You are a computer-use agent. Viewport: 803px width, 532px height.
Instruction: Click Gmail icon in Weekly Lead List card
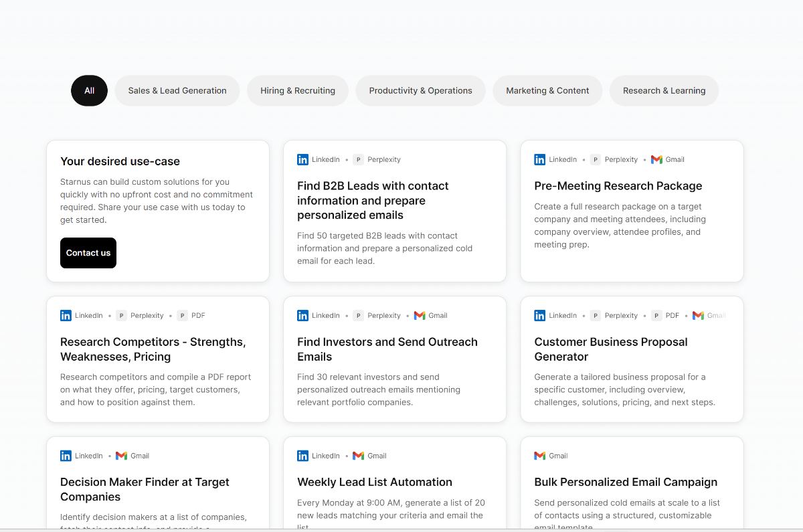tap(359, 456)
